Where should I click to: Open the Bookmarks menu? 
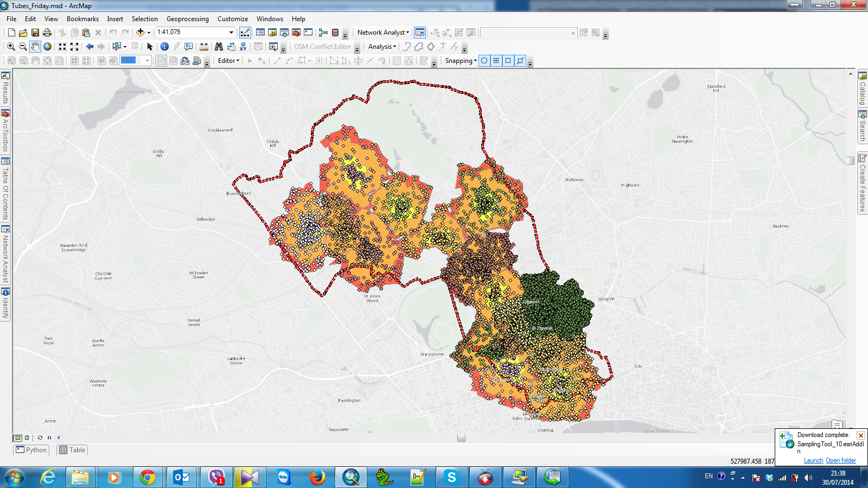click(x=82, y=19)
